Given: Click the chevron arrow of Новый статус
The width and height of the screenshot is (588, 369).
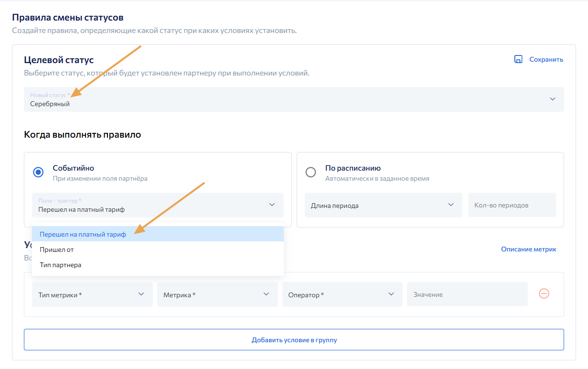Looking at the screenshot, I should click(552, 99).
